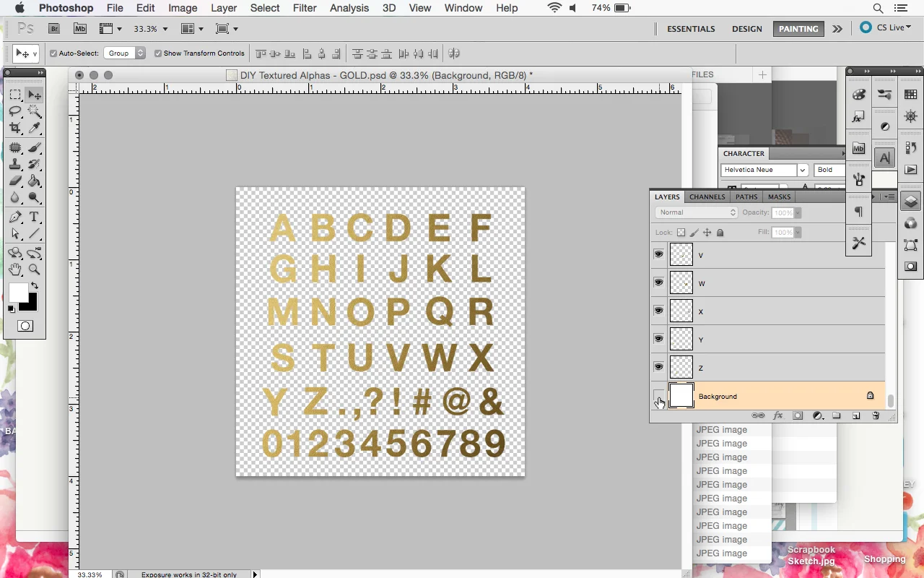
Task: Switch to the Channels tab
Action: 707,197
